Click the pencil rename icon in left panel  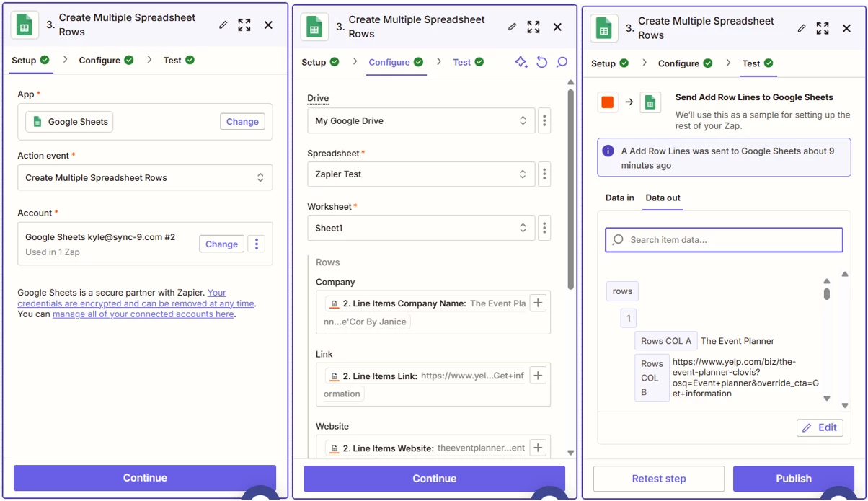tap(223, 25)
